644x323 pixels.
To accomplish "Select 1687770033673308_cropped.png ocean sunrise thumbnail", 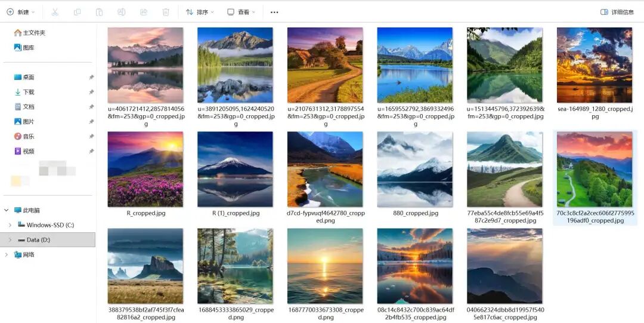I will [x=325, y=266].
